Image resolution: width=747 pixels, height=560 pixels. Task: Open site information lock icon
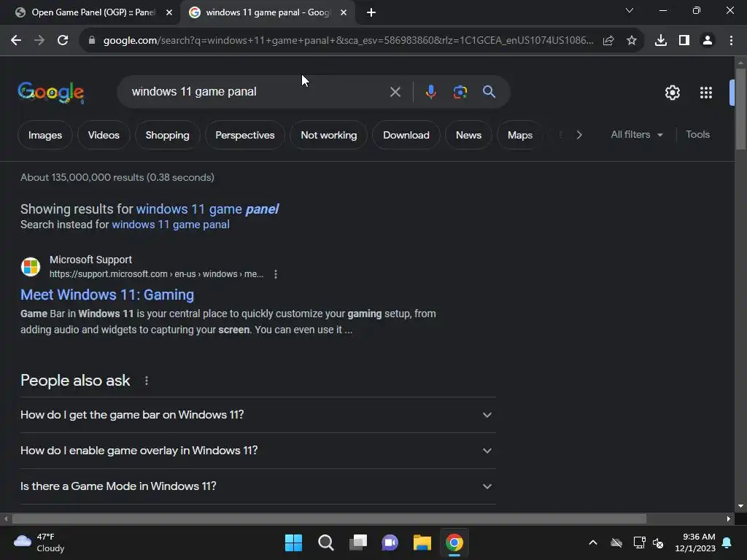[92, 41]
